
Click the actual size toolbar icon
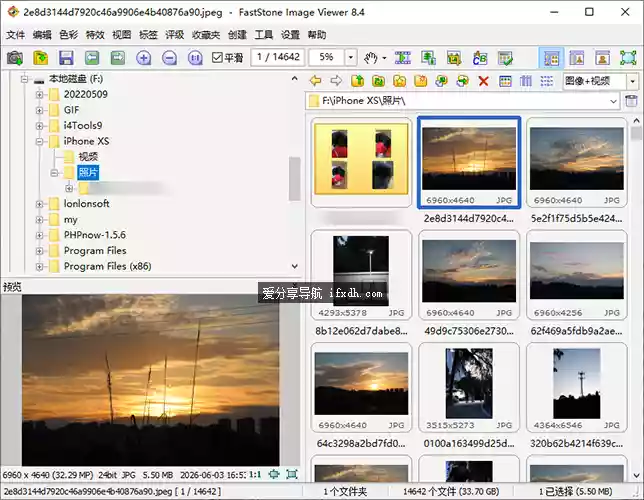coord(195,58)
